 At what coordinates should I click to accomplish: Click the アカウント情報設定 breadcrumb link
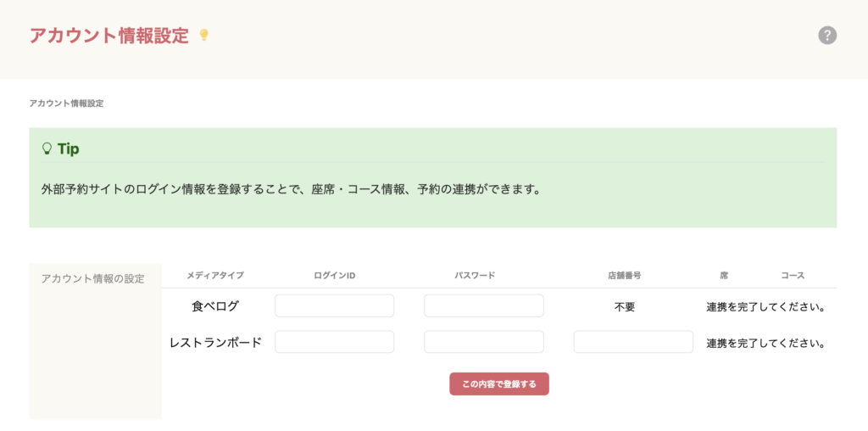pos(66,104)
